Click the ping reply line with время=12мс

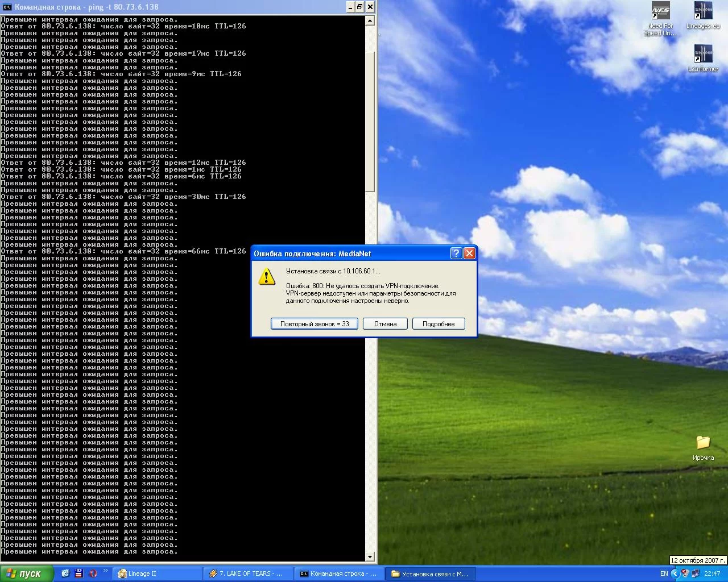[123, 163]
